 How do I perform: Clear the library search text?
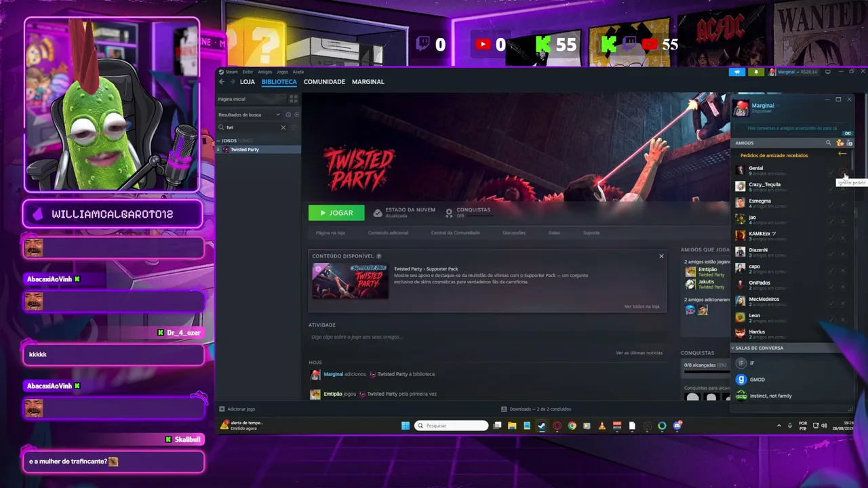click(x=283, y=127)
